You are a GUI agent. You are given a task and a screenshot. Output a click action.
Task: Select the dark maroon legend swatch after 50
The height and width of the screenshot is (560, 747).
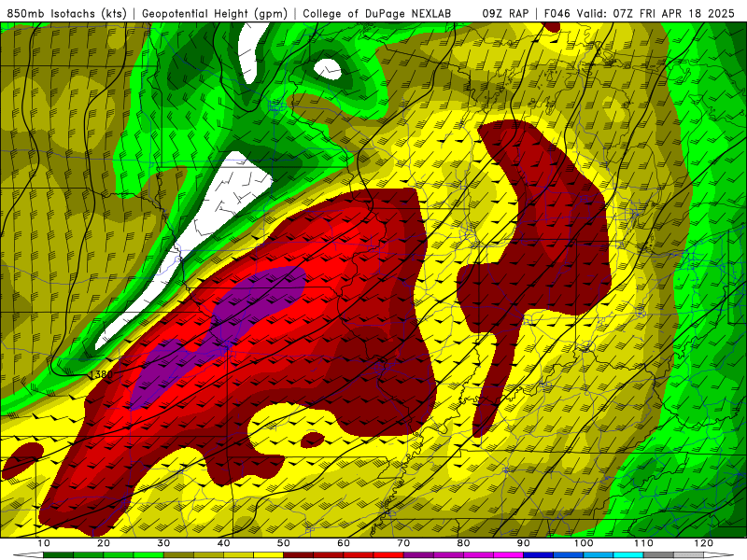(298, 554)
